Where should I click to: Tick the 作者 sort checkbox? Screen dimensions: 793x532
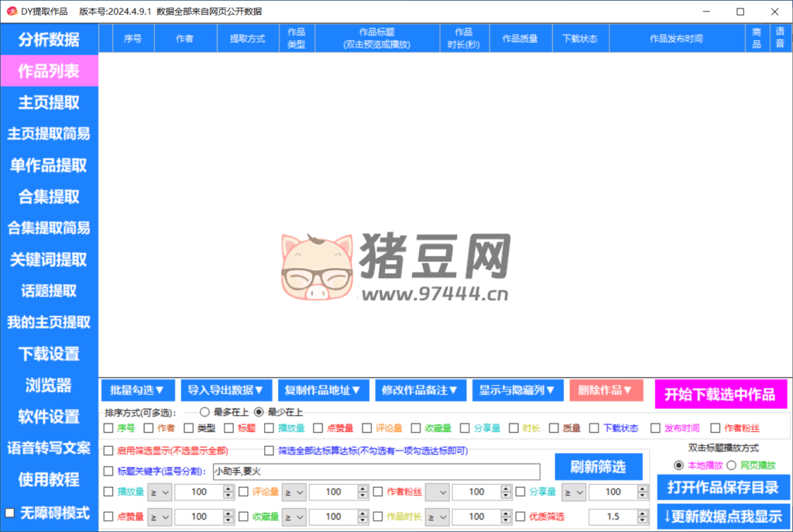click(148, 428)
